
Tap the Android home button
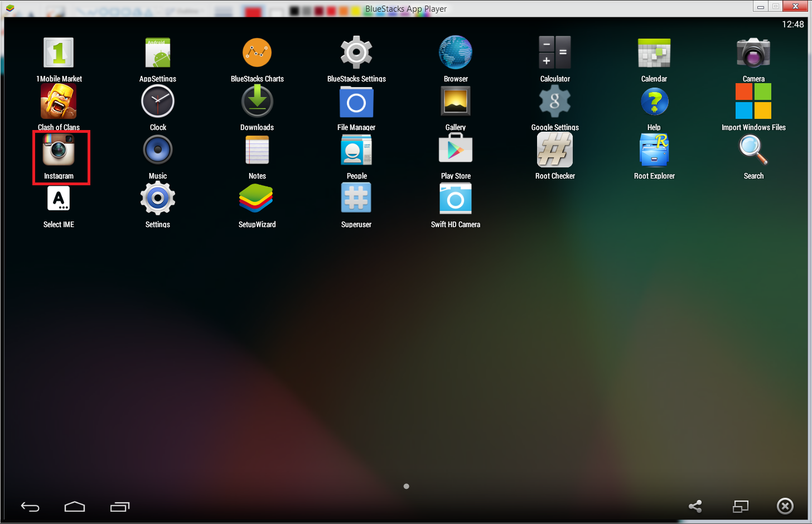pyautogui.click(x=75, y=507)
